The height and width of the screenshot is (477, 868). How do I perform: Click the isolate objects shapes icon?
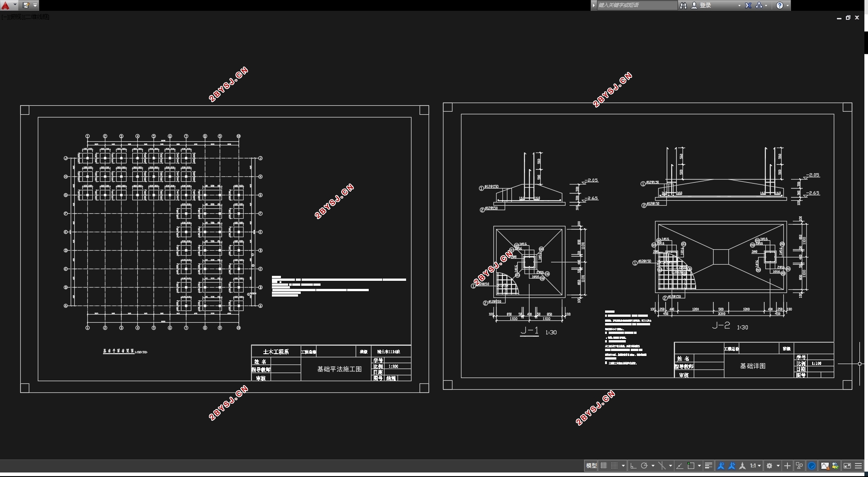(x=799, y=466)
